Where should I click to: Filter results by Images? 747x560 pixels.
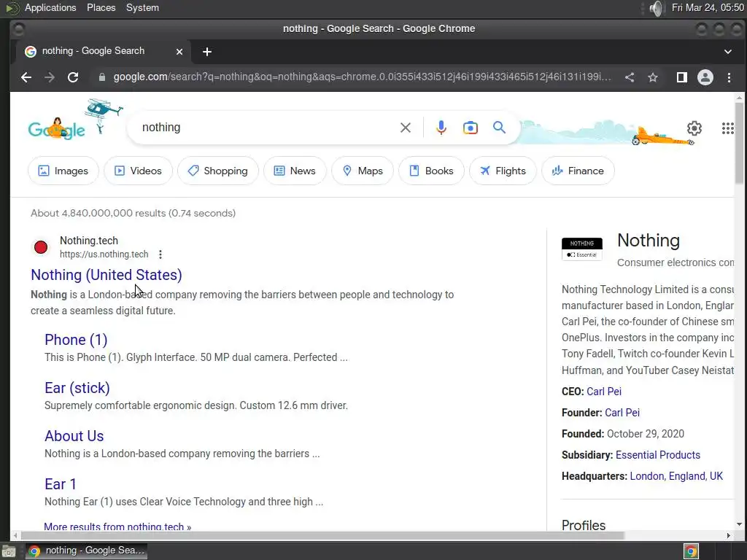pos(63,171)
